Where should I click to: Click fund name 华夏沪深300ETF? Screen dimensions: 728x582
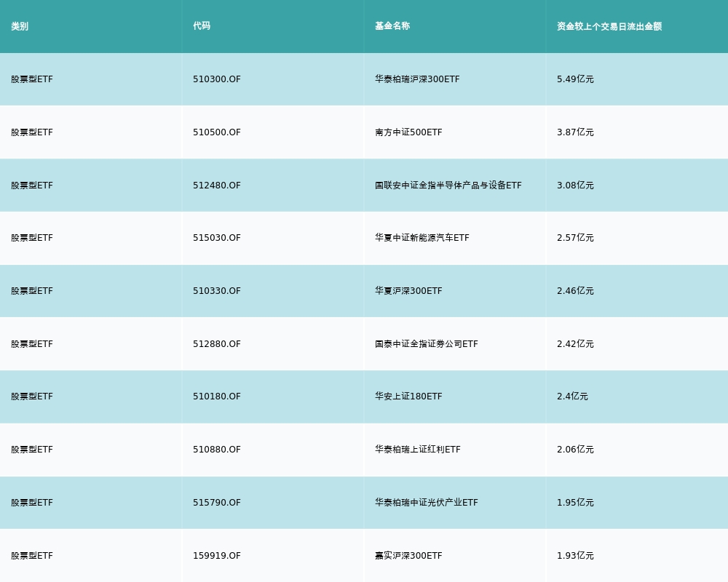point(408,290)
